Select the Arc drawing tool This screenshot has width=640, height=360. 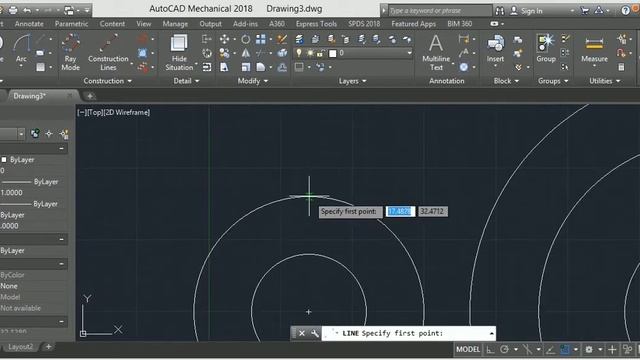point(21,48)
